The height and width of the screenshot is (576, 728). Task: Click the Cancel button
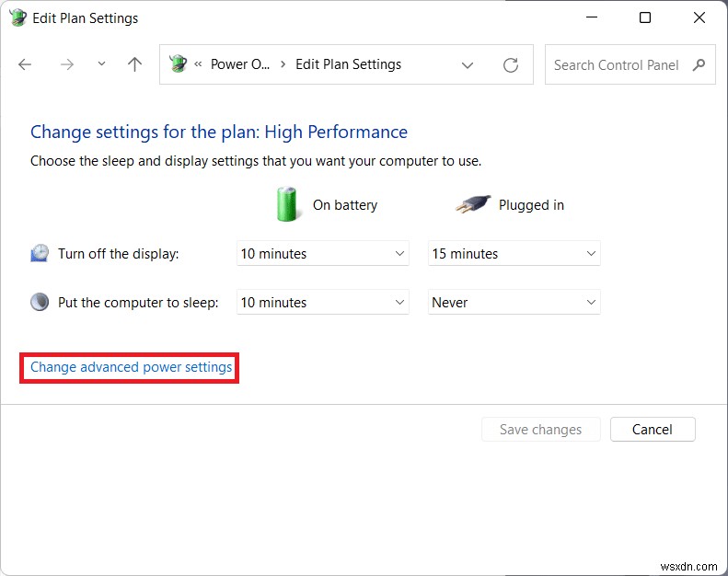click(x=652, y=430)
